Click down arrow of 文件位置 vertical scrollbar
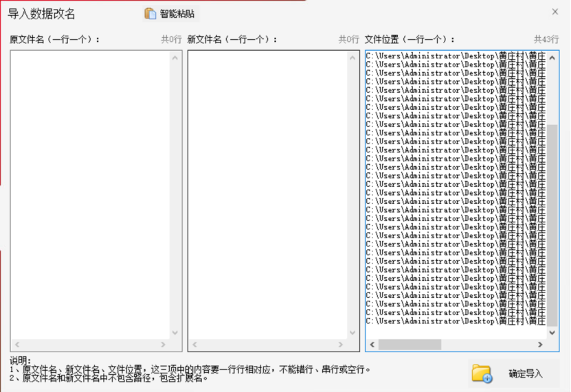The width and height of the screenshot is (571, 392). pos(552,332)
